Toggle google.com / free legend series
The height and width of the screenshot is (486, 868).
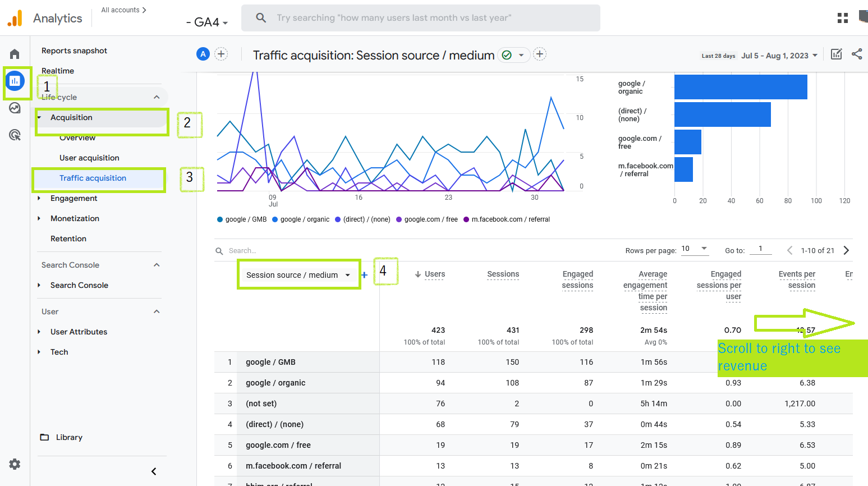click(x=427, y=219)
